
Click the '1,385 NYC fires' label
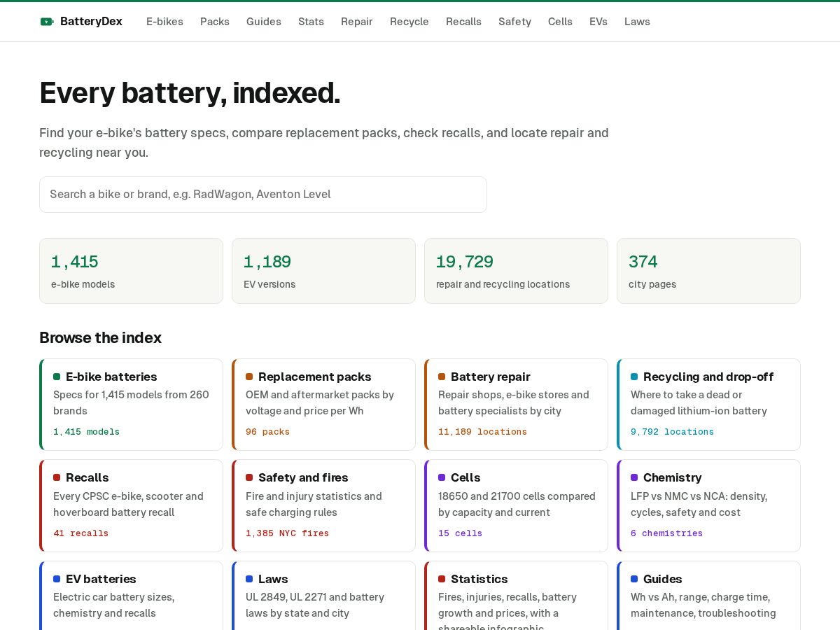pyautogui.click(x=287, y=533)
